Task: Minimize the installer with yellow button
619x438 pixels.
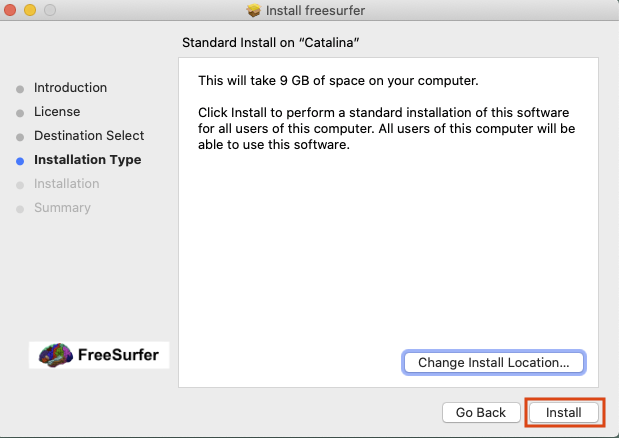Action: [30, 11]
